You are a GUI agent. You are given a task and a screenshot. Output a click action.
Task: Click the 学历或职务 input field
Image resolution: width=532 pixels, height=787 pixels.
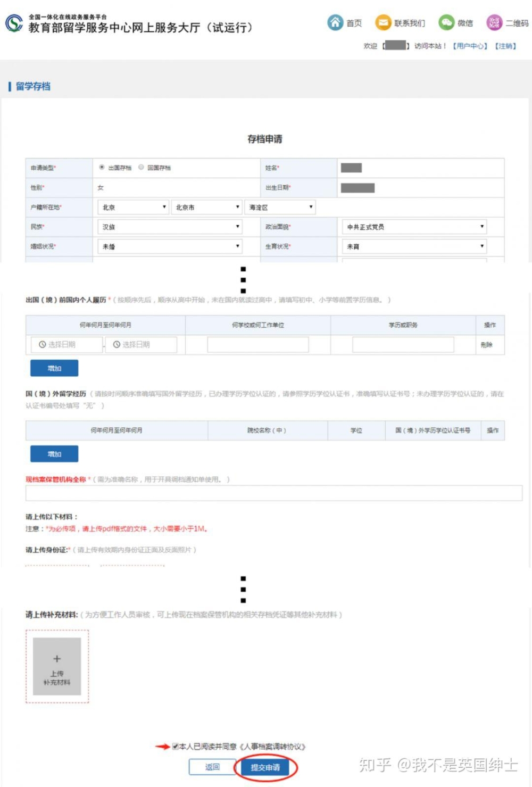pos(403,345)
